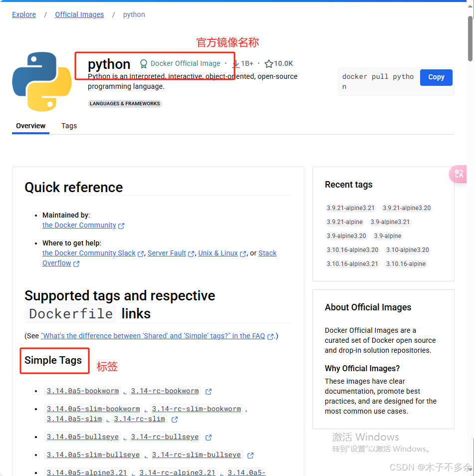This screenshot has height=476, width=474.
Task: Select recent tag 3.10-alpine3.20
Action: coord(408,250)
